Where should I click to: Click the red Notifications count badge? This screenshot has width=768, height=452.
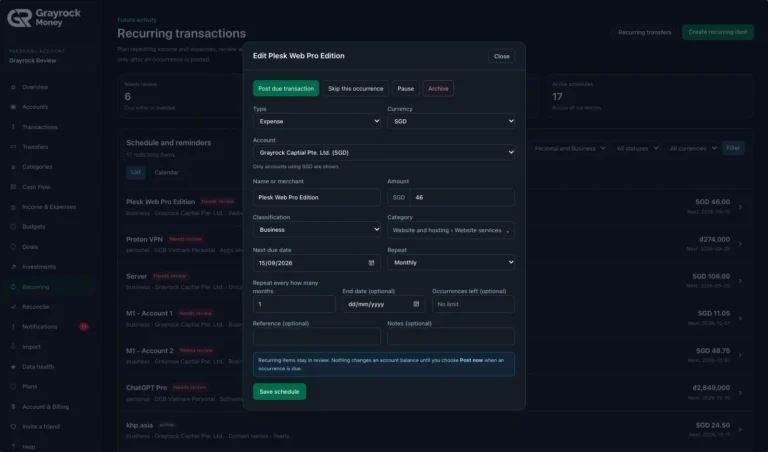84,327
